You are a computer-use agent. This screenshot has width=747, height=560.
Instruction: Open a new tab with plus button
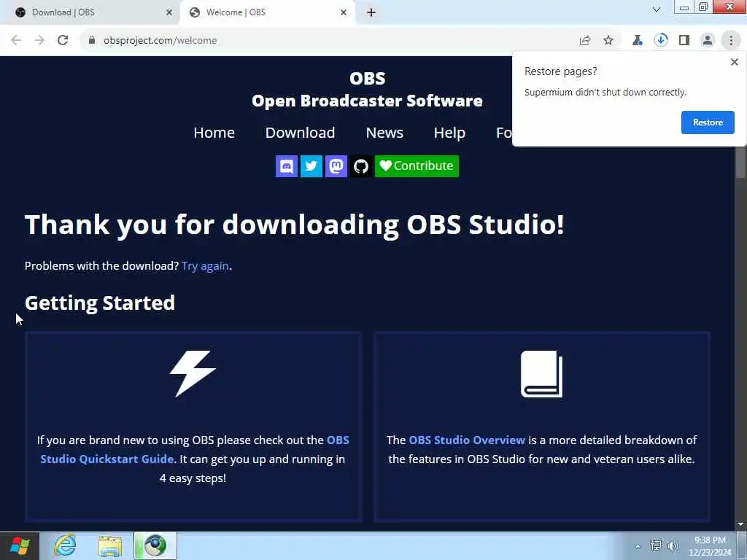coord(371,12)
